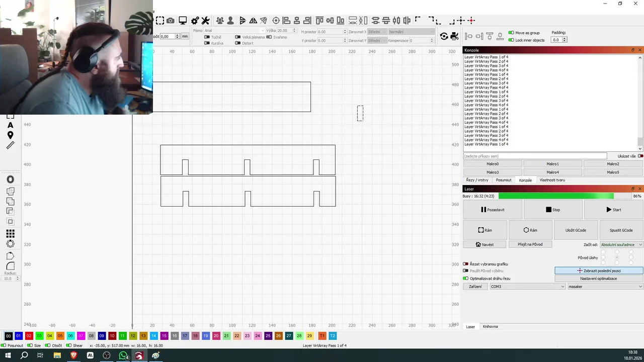Viewport: 644px width, 362px height.
Task: Pick the red 02 layer color swatch
Action: point(29,336)
